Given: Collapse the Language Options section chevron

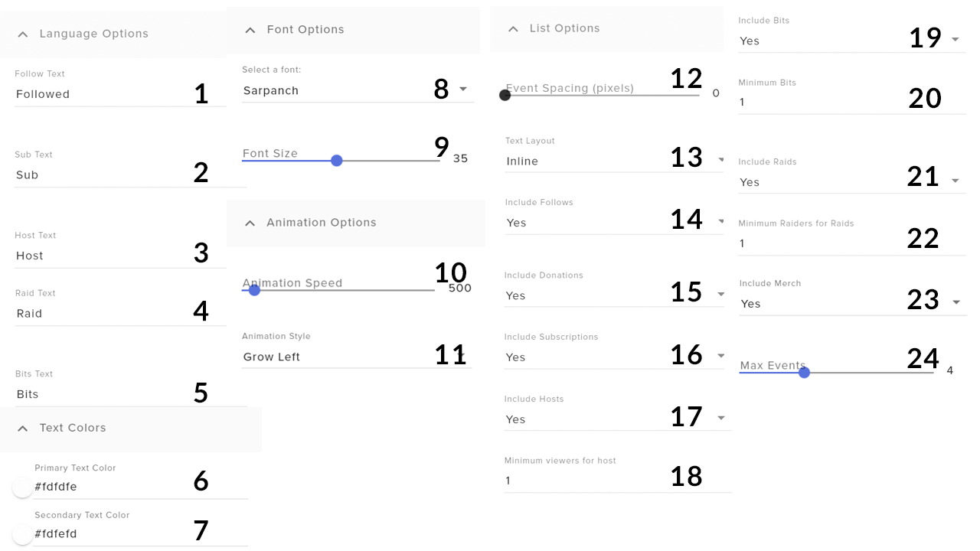Looking at the screenshot, I should (23, 34).
